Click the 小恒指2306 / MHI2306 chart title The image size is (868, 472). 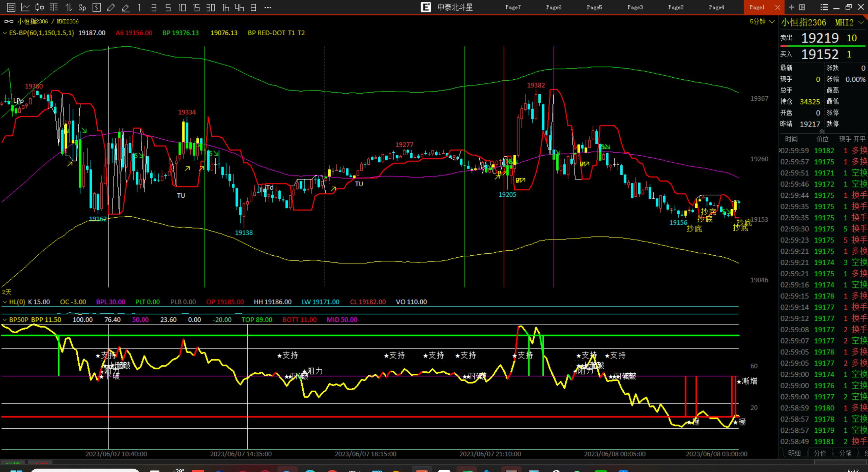coord(48,21)
